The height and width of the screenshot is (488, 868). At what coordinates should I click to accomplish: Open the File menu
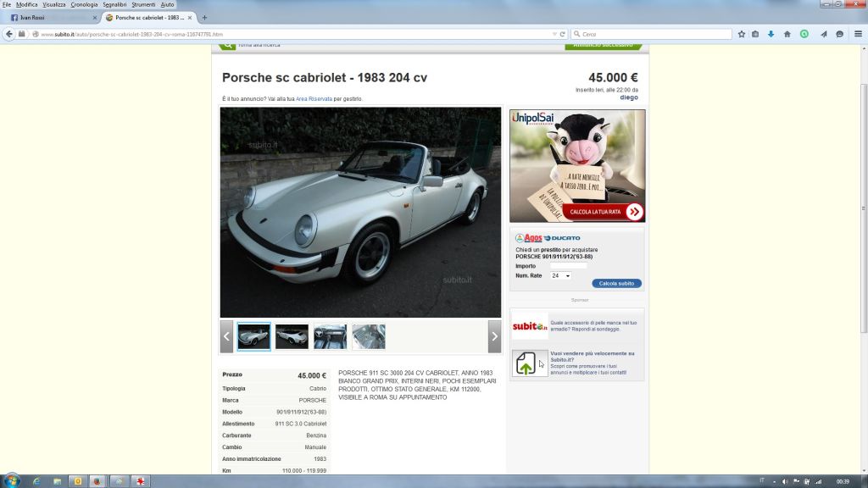coord(7,4)
